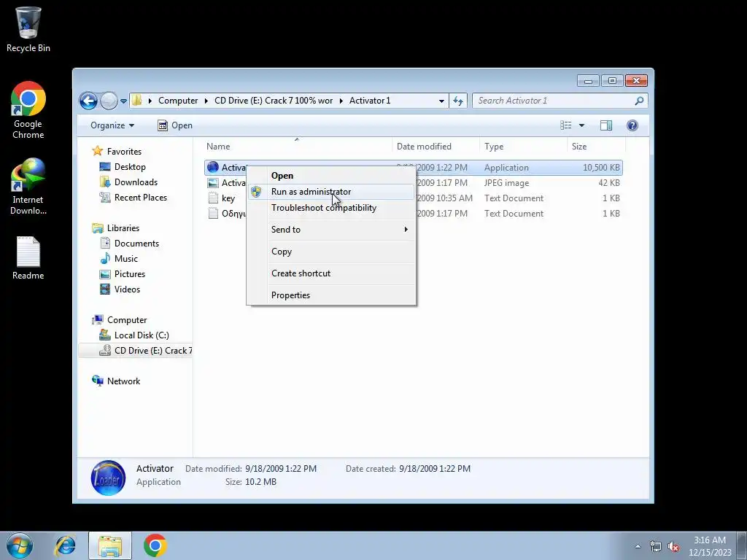This screenshot has height=560, width=747.
Task: Select the Google Chrome desktop shortcut
Action: tap(28, 110)
